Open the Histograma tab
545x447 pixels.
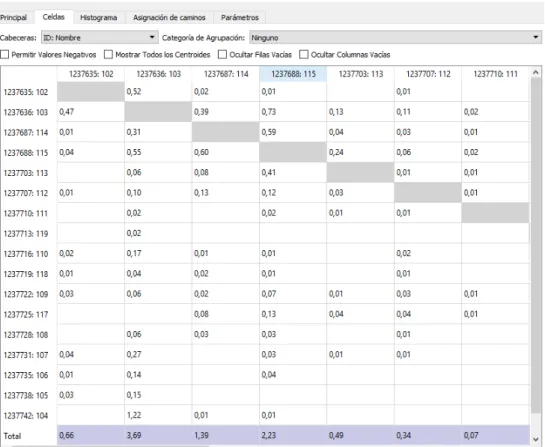click(x=98, y=17)
